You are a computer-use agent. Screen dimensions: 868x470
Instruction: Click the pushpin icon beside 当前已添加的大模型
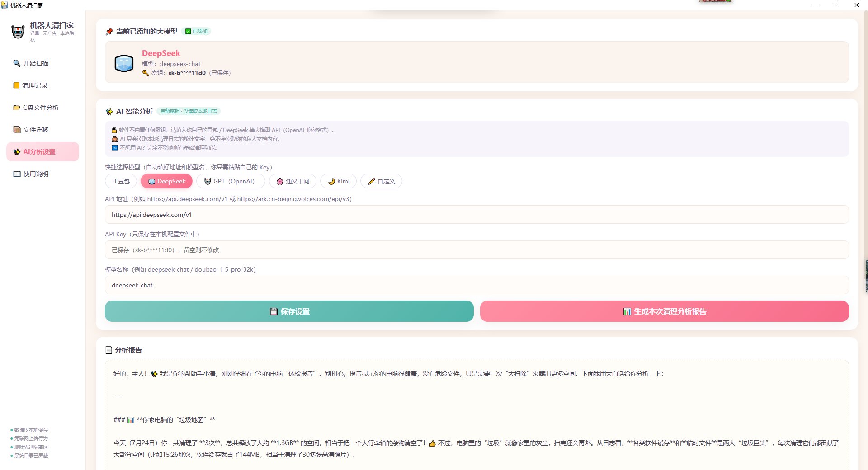coord(109,32)
